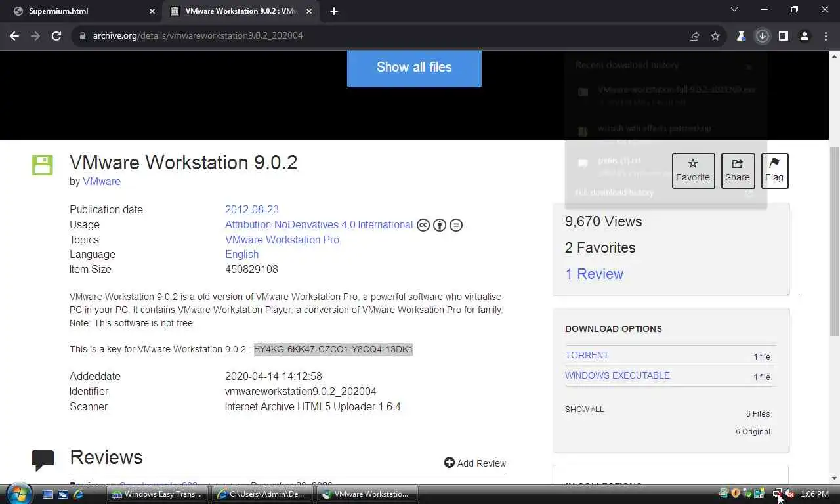Open a new browser tab

[x=334, y=11]
